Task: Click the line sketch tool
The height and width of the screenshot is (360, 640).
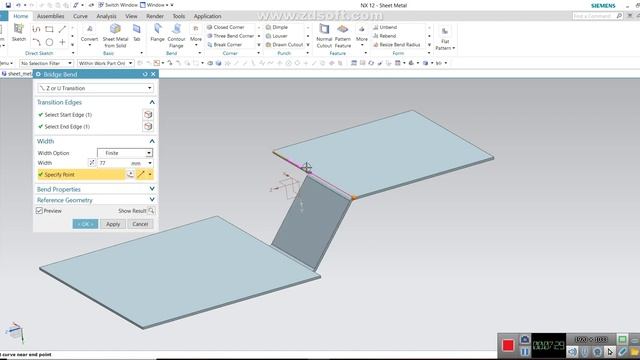Action: [x=62, y=29]
